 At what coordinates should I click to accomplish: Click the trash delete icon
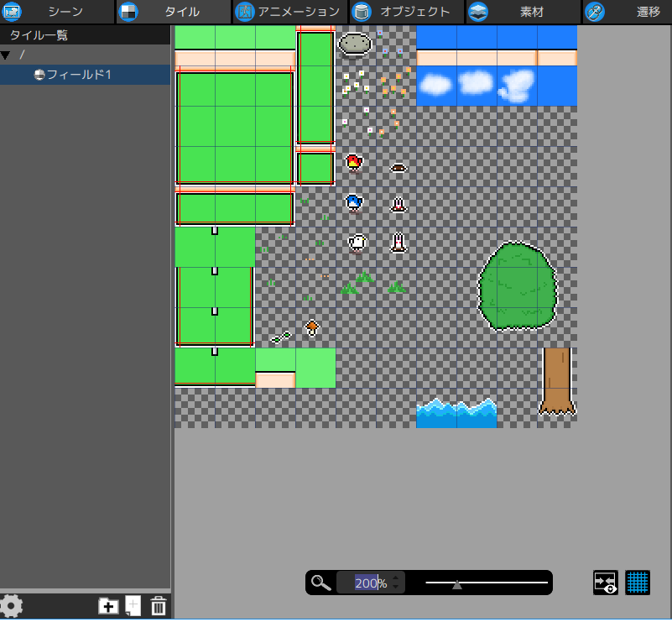159,606
